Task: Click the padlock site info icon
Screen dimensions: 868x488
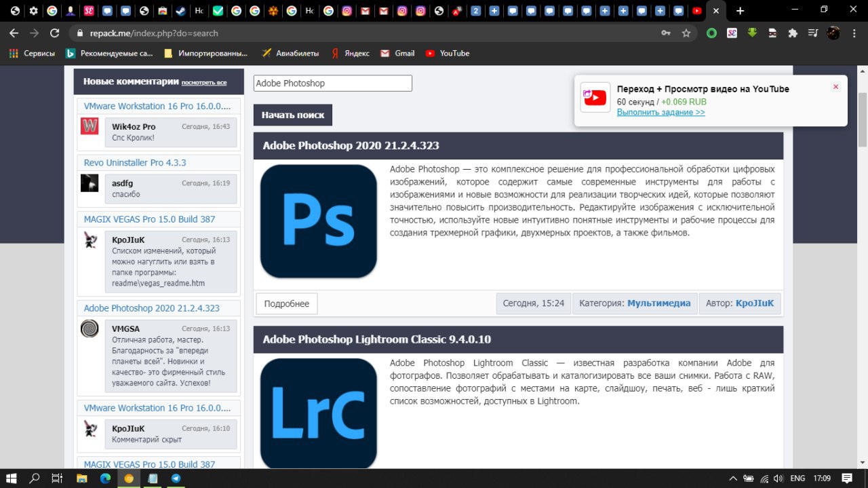Action: point(80,33)
